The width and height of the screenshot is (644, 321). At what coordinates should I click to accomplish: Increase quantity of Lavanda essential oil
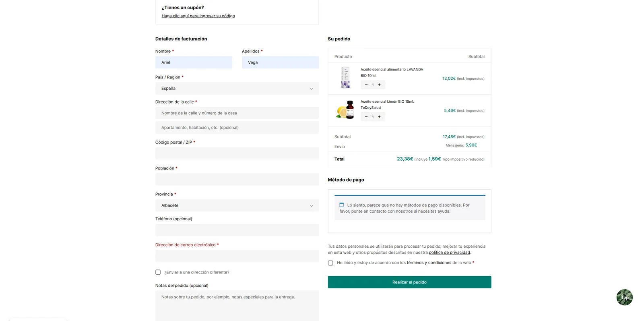click(x=379, y=85)
